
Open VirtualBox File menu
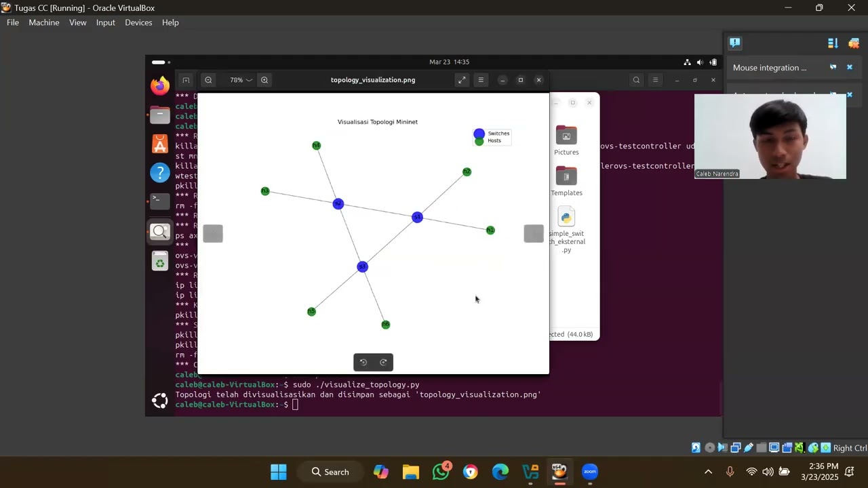click(13, 22)
